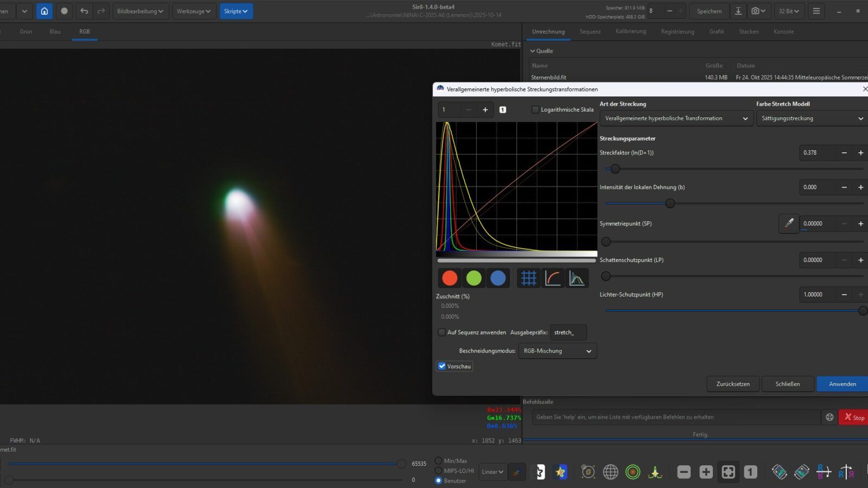Click the zoom out minus icon

pyautogui.click(x=684, y=472)
